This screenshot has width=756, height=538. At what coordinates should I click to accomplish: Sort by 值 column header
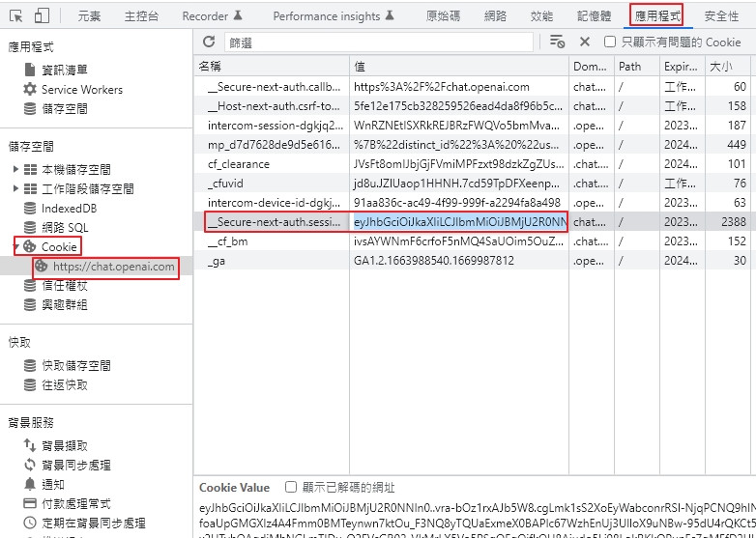459,66
